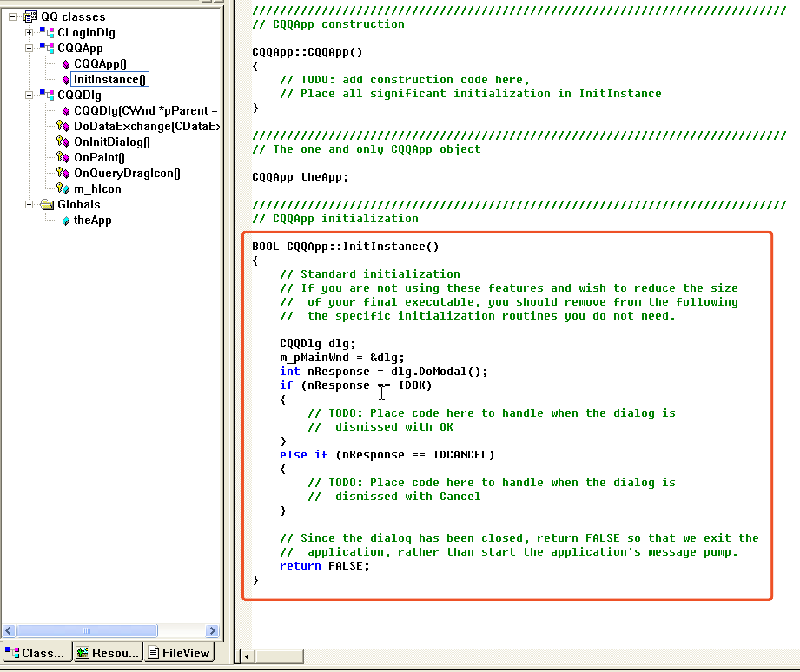
Task: Click the OnQueryDragIcon protected method icon
Action: pyautogui.click(x=63, y=173)
